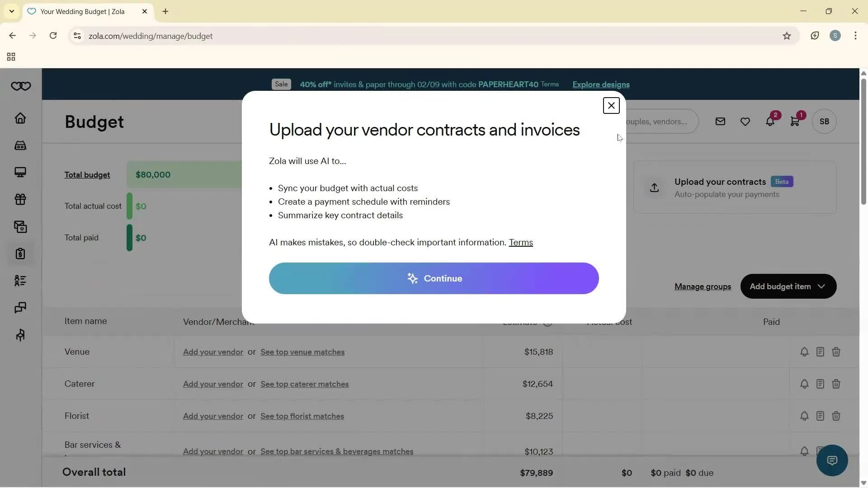
Task: Click the Zola hearts logo
Action: tap(21, 86)
